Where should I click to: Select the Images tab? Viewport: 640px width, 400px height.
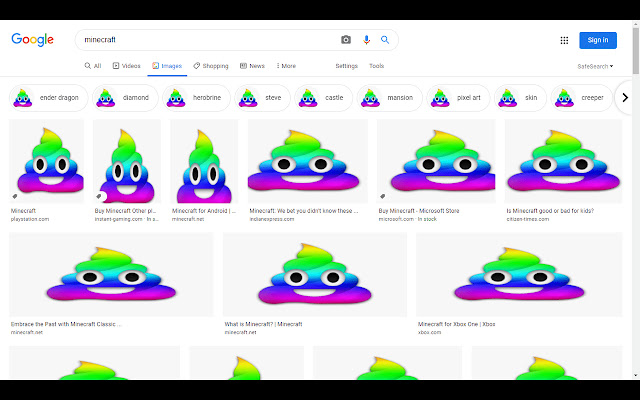167,66
